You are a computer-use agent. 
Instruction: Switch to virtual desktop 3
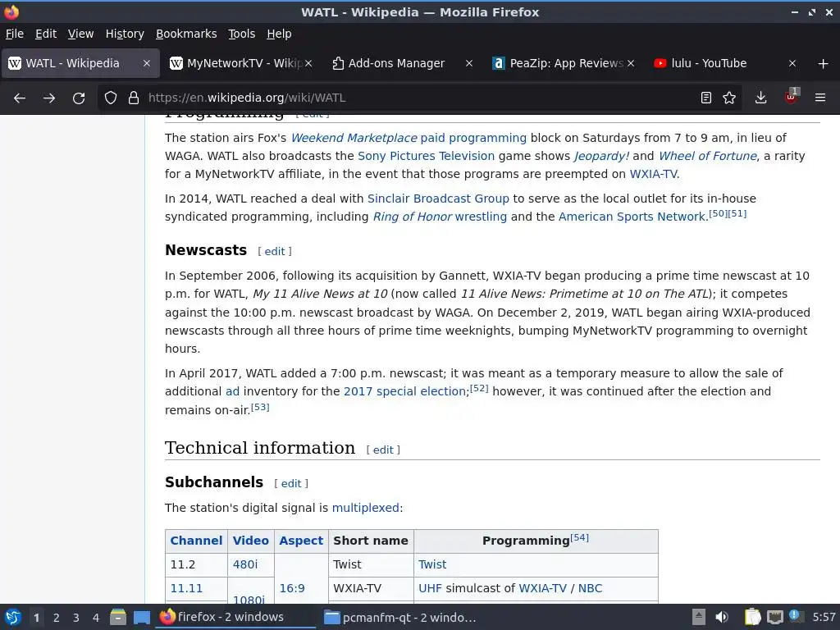click(76, 618)
